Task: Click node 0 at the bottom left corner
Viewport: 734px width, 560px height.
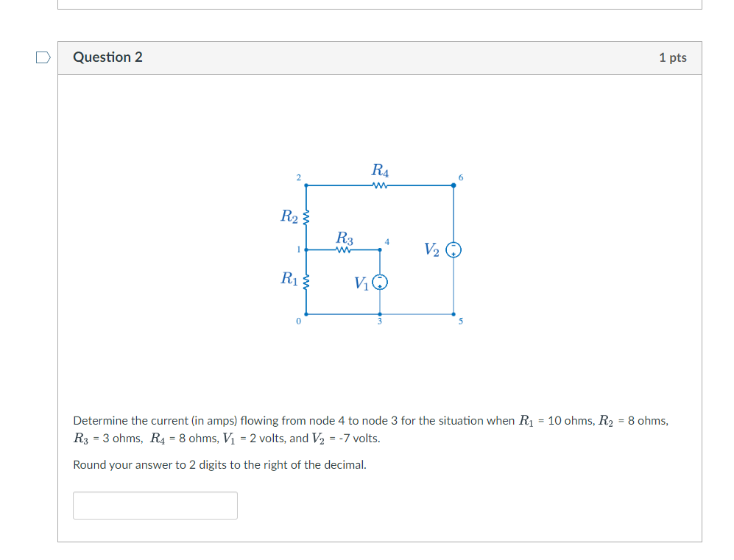Action: click(304, 315)
